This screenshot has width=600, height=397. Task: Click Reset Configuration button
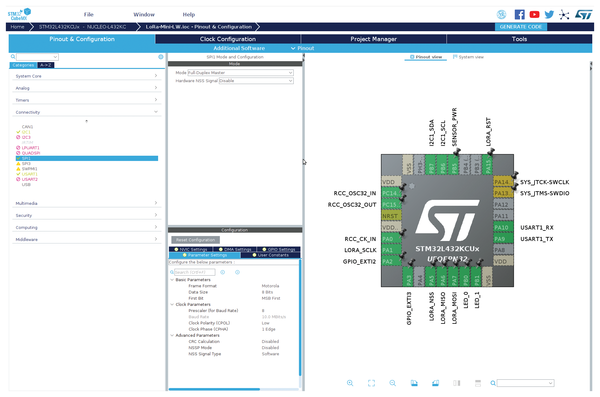[196, 240]
